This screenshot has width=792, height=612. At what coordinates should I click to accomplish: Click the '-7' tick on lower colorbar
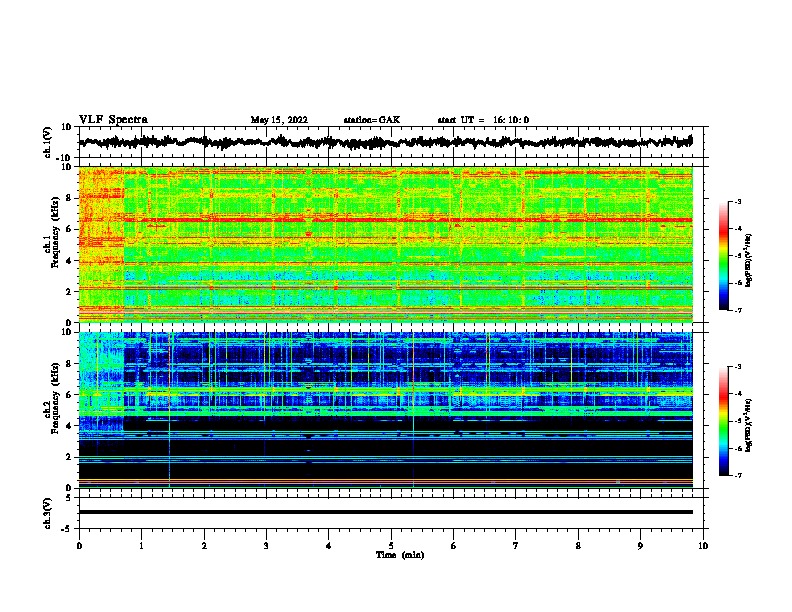738,476
